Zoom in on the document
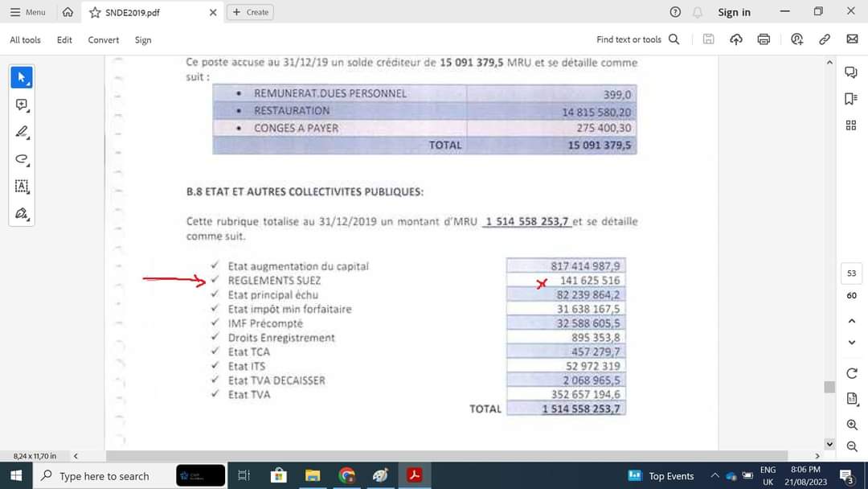 [852, 425]
